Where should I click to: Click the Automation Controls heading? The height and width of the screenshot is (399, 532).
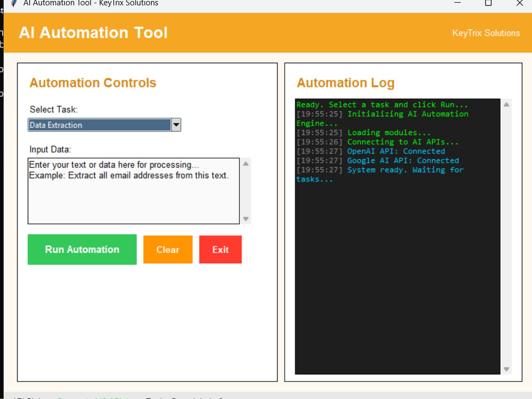coord(93,83)
